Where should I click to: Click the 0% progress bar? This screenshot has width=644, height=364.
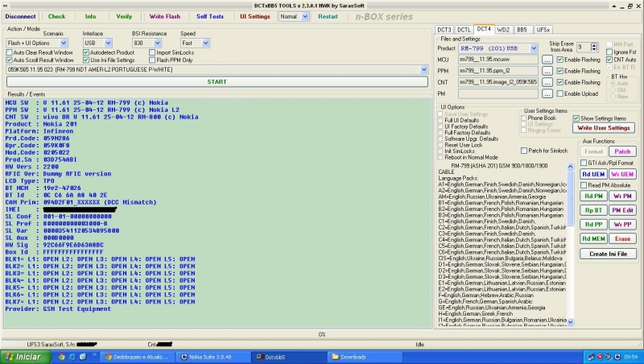pos(321,334)
